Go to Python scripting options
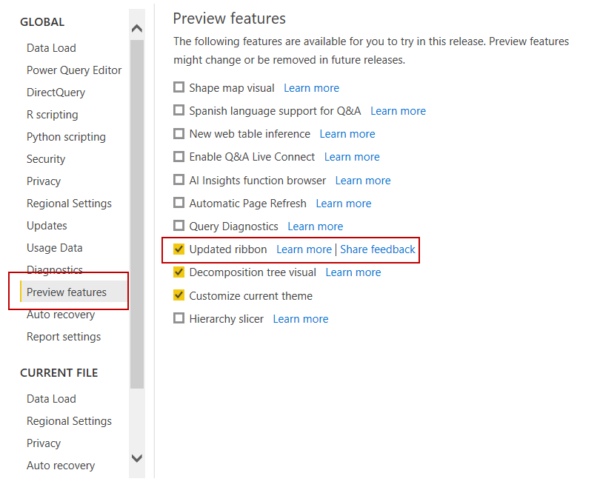 66,137
